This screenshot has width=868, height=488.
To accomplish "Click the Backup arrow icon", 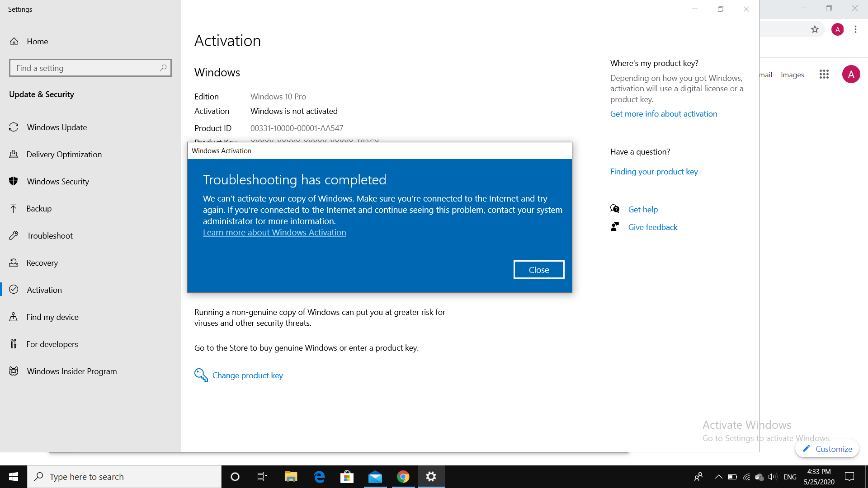I will [14, 208].
